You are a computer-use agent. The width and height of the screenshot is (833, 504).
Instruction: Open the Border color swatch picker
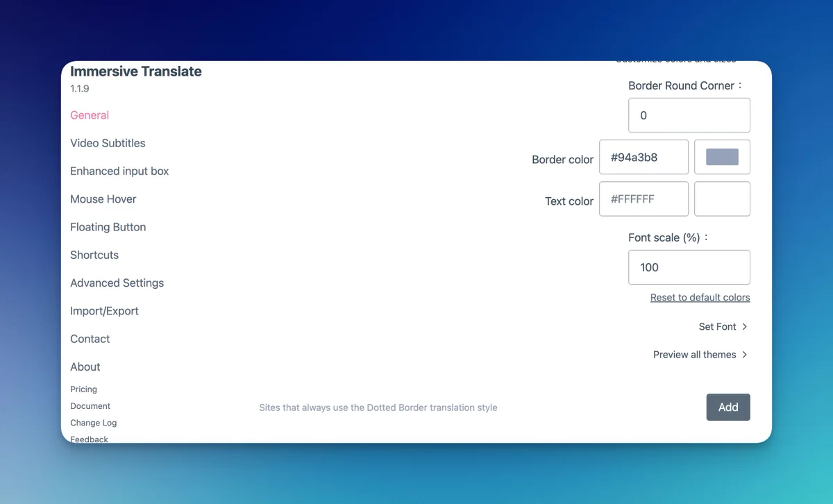[722, 157]
